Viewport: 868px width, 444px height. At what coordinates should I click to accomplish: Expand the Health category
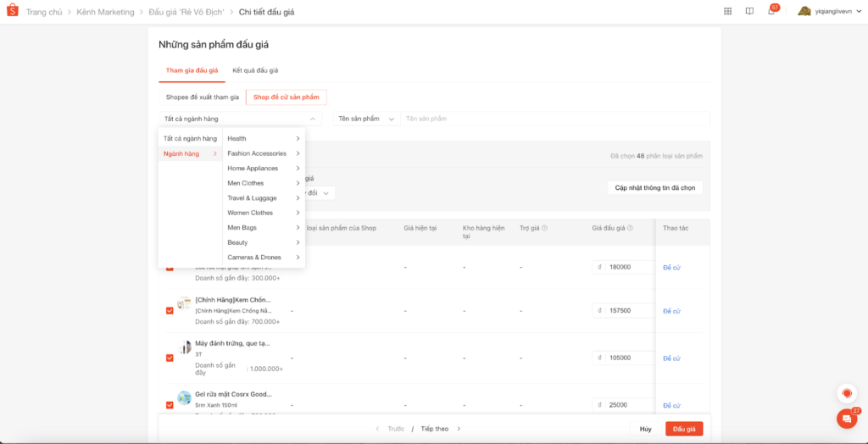[264, 138]
